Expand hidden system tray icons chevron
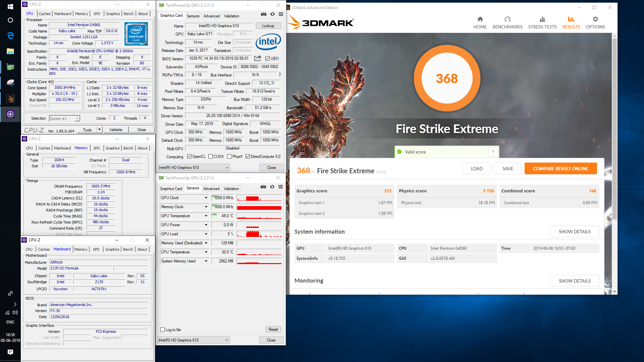This screenshot has width=644, height=362. pos(15,304)
